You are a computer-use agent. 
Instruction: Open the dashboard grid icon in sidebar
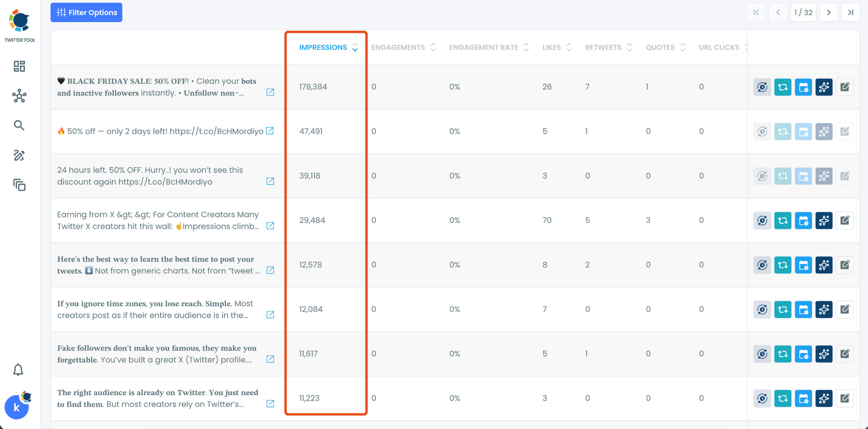19,66
